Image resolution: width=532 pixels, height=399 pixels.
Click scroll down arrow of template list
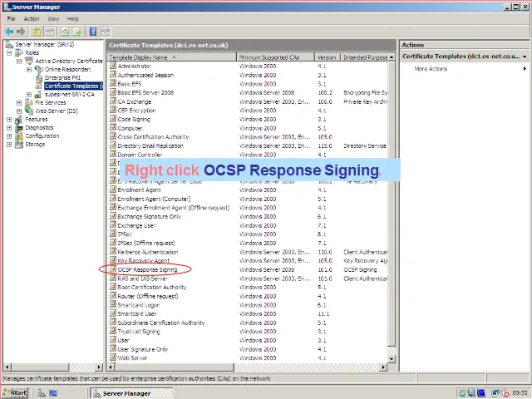click(392, 358)
